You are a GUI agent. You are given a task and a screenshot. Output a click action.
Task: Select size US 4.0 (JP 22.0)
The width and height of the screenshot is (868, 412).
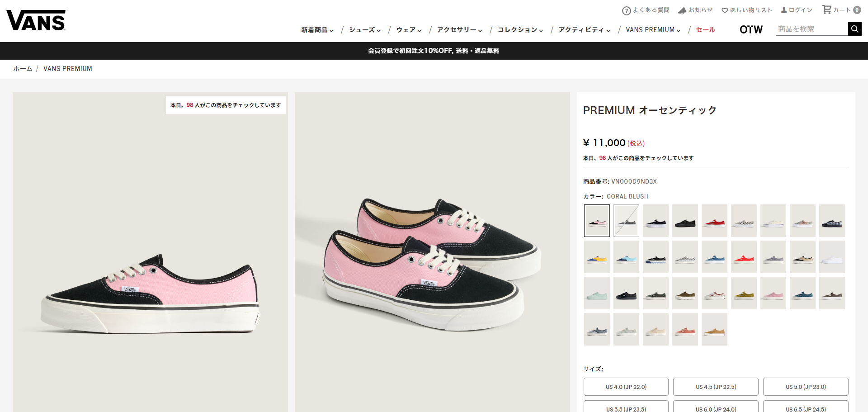pyautogui.click(x=626, y=387)
